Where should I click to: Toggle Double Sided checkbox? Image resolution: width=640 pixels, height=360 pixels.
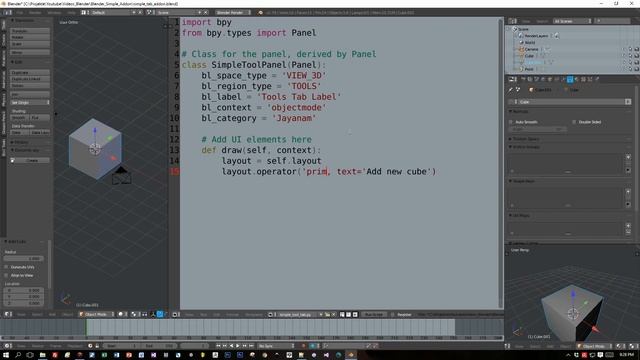click(574, 122)
